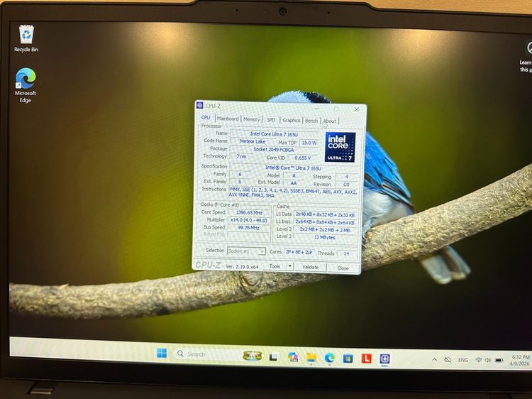Screen dimensions: 532x399
Task: Open the Microsoft Edge desktop shortcut
Action: coord(26,85)
